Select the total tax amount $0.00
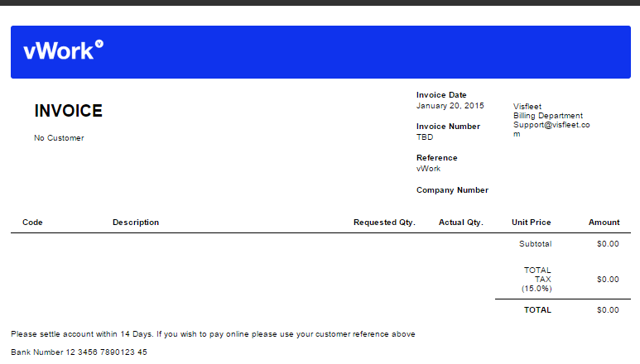The image size is (640, 364). [x=609, y=280]
